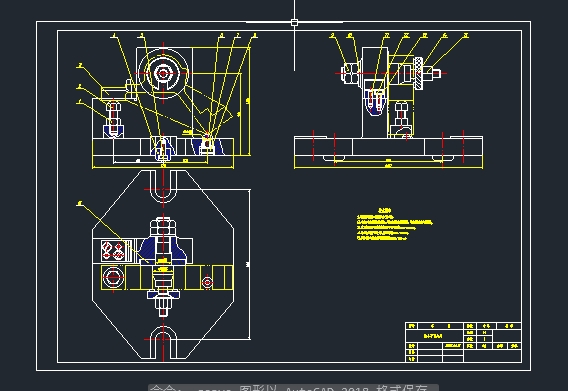Select the hatched knurled knob in the side view

pos(419,74)
